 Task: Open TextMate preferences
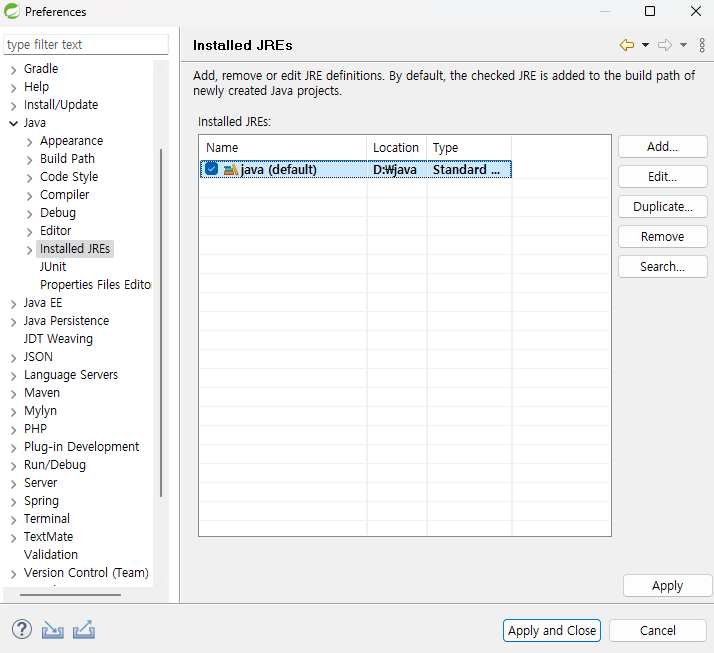[48, 537]
